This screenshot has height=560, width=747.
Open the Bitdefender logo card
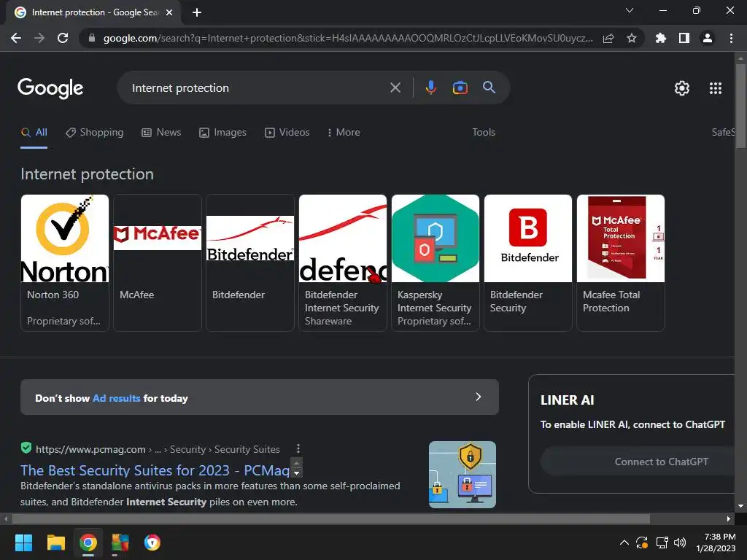coord(250,262)
